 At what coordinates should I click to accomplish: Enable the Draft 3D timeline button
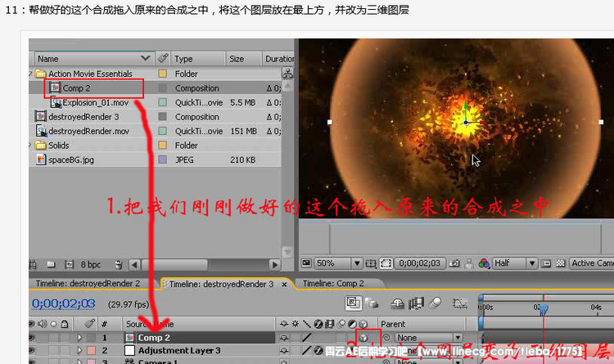click(x=372, y=303)
